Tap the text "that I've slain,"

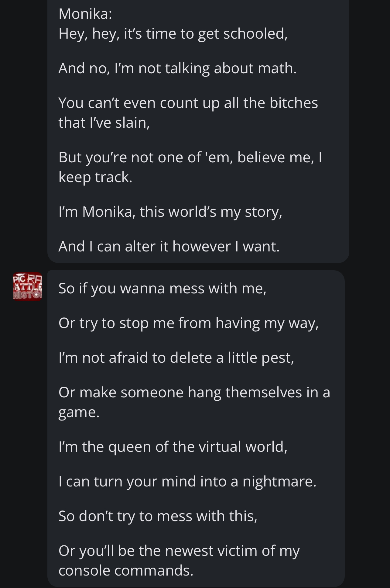pos(104,123)
